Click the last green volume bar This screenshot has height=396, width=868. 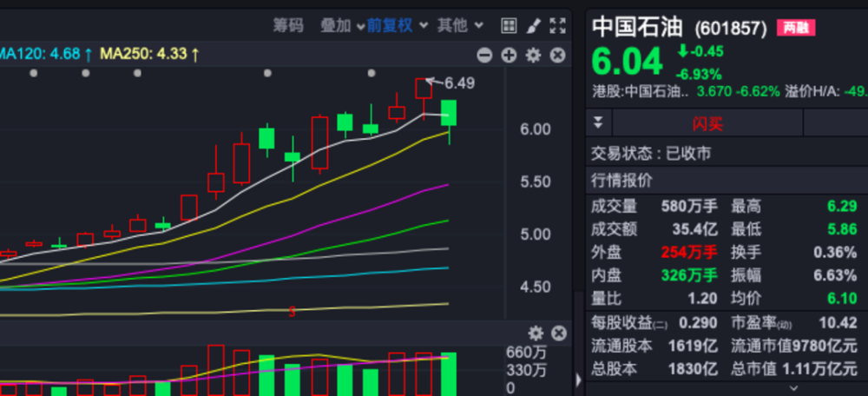(x=449, y=373)
